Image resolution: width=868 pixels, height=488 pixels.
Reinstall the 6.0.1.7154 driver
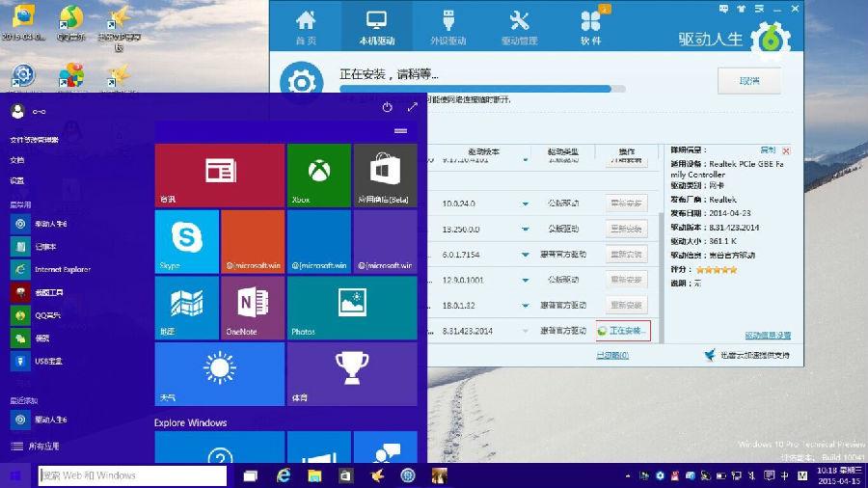point(626,254)
